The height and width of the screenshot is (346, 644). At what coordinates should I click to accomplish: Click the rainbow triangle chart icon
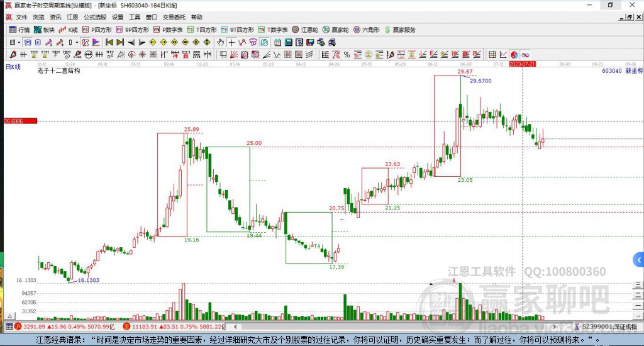(x=96, y=42)
